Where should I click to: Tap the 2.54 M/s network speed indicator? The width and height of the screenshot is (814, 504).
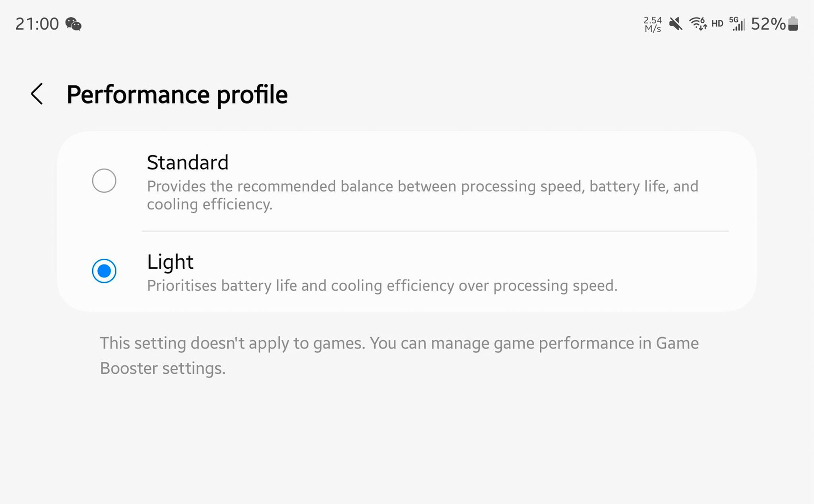click(x=653, y=24)
